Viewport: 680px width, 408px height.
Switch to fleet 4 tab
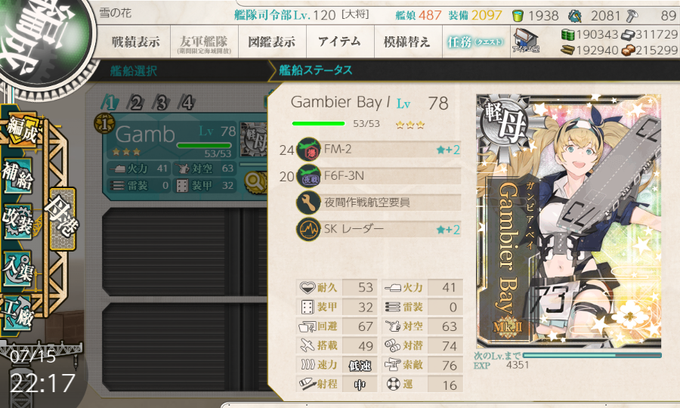tap(187, 103)
